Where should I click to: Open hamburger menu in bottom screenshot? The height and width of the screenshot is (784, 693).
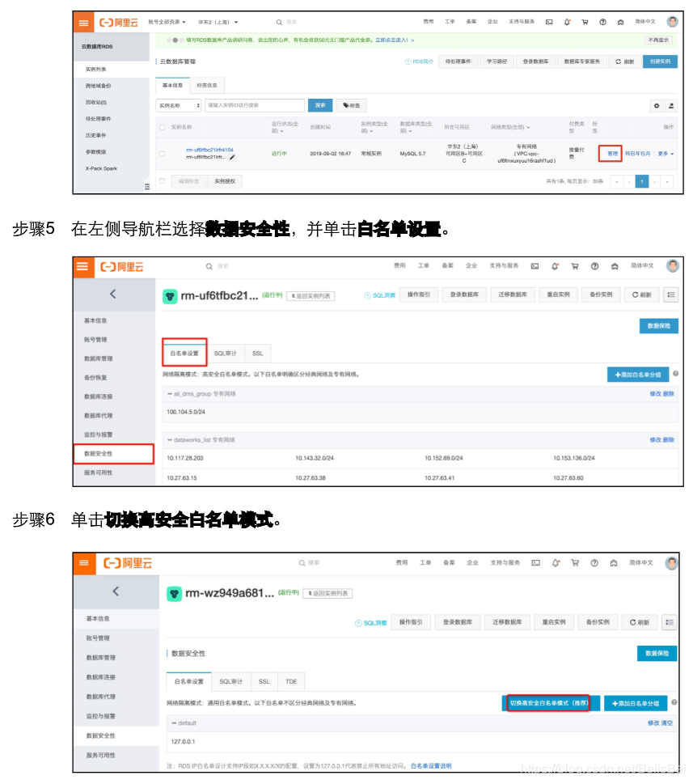click(83, 563)
